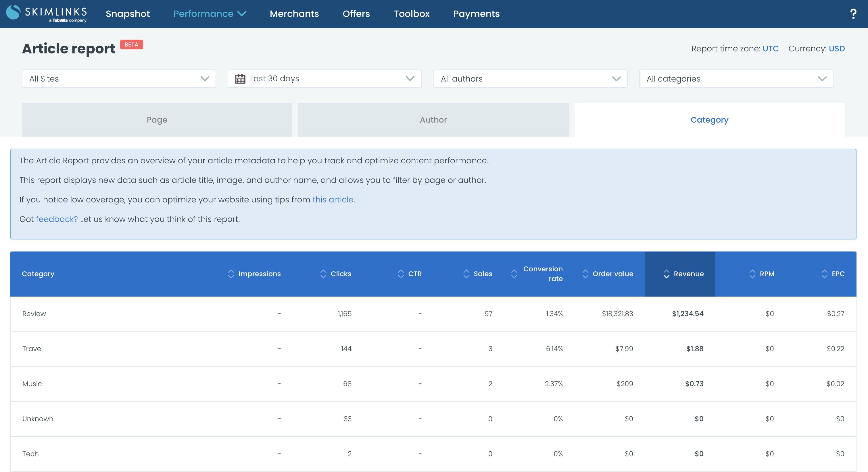Expand the All categories dropdown
The image size is (868, 472).
click(x=736, y=79)
